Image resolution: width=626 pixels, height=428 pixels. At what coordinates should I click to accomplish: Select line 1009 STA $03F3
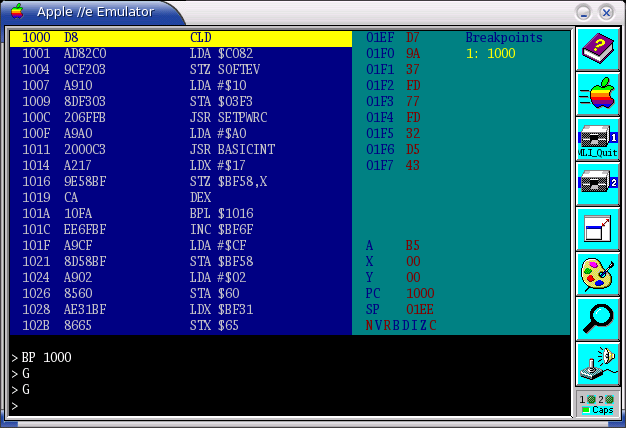point(181,102)
